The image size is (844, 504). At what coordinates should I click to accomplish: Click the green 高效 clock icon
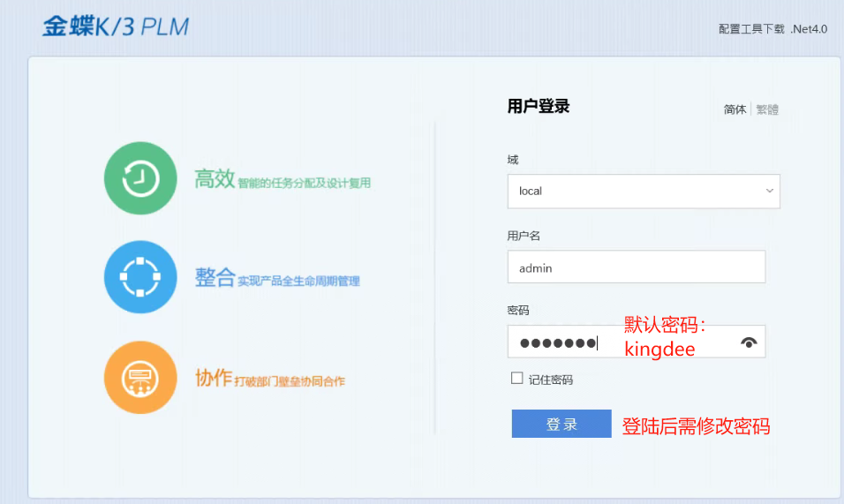[140, 178]
